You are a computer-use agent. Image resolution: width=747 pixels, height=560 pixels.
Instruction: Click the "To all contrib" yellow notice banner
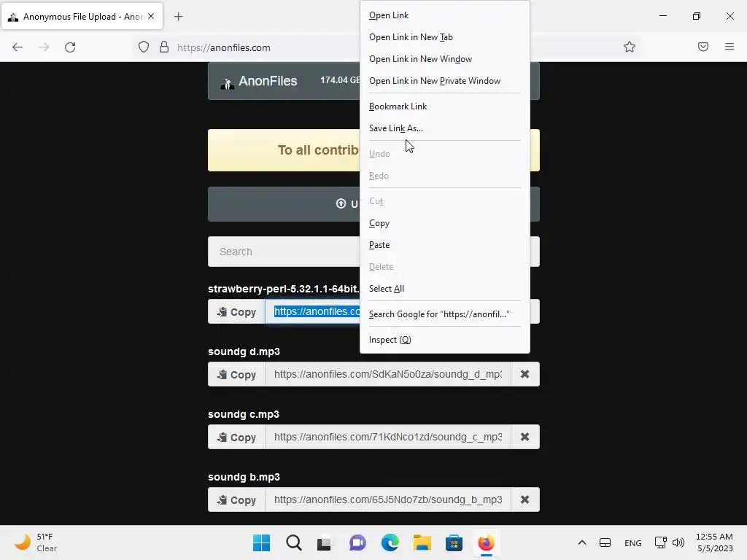(284, 150)
